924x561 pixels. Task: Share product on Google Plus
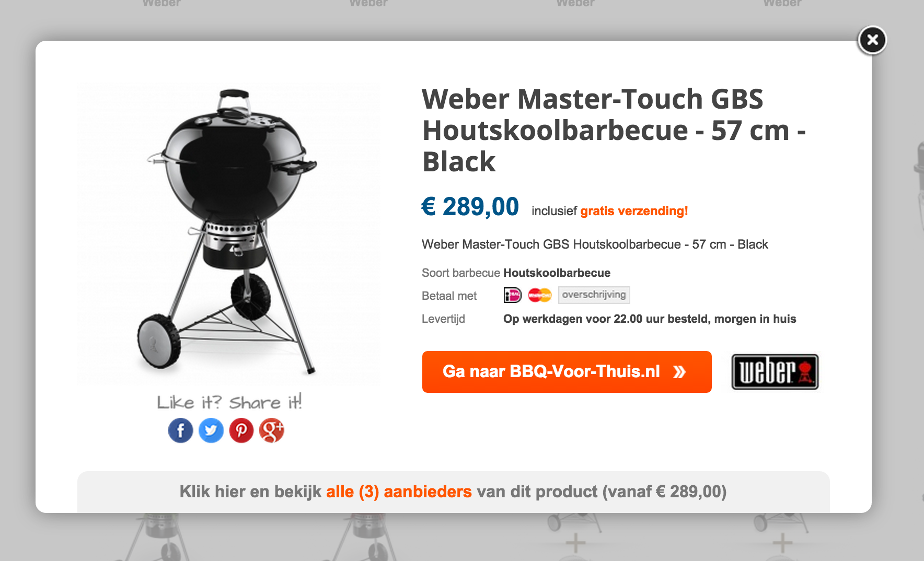pyautogui.click(x=272, y=430)
